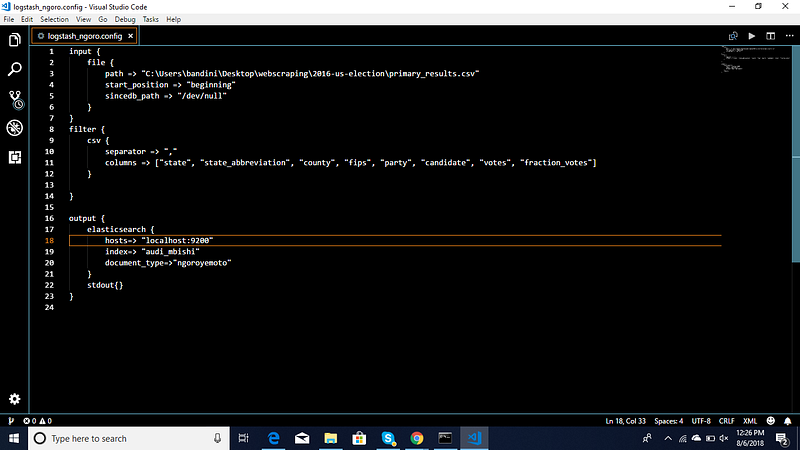Change line endings via CRLF
This screenshot has height=450, width=800.
coord(727,421)
